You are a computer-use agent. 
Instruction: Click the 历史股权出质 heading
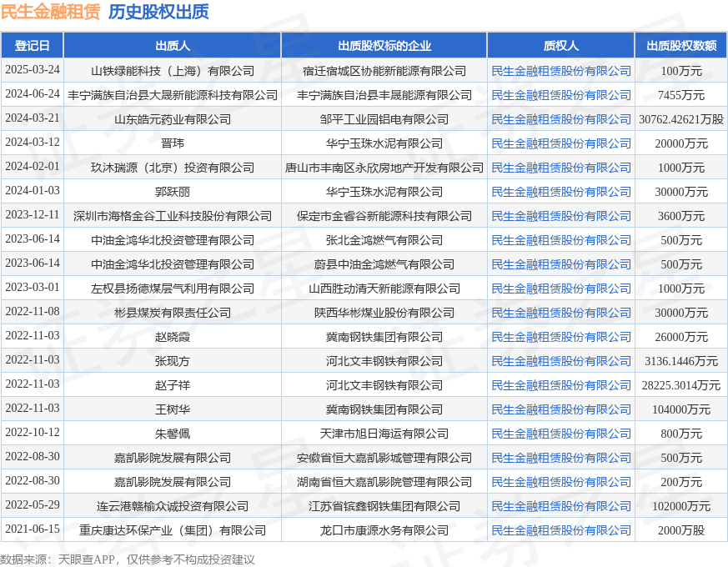tap(158, 12)
